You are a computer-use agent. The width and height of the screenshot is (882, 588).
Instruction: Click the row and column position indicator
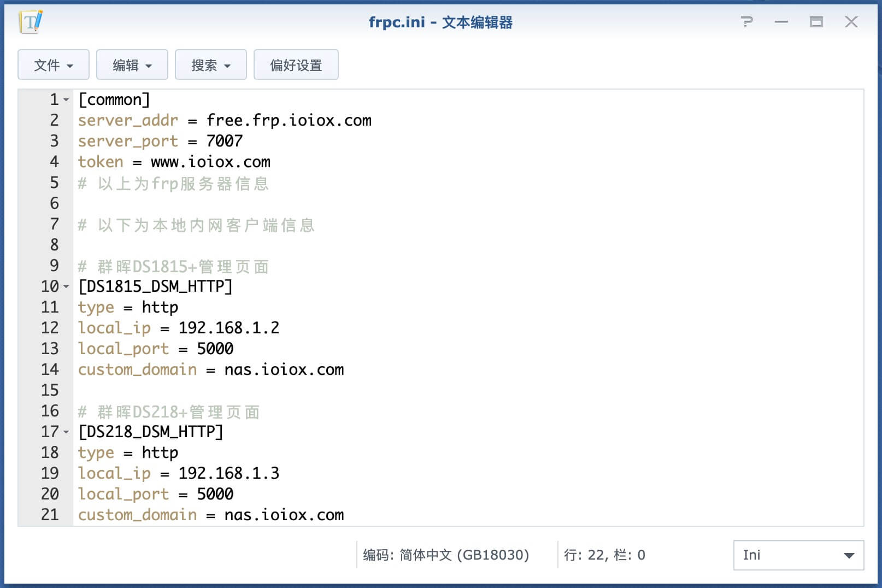pyautogui.click(x=604, y=555)
